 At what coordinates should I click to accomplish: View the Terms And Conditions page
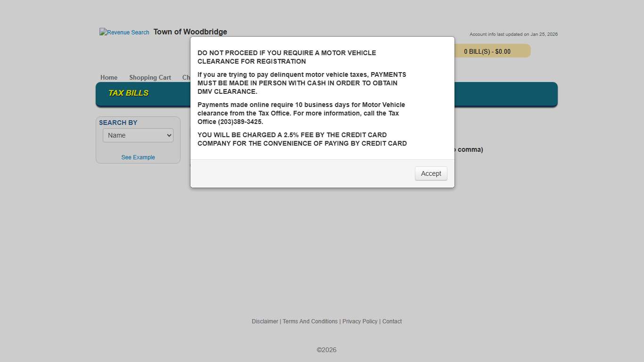310,321
